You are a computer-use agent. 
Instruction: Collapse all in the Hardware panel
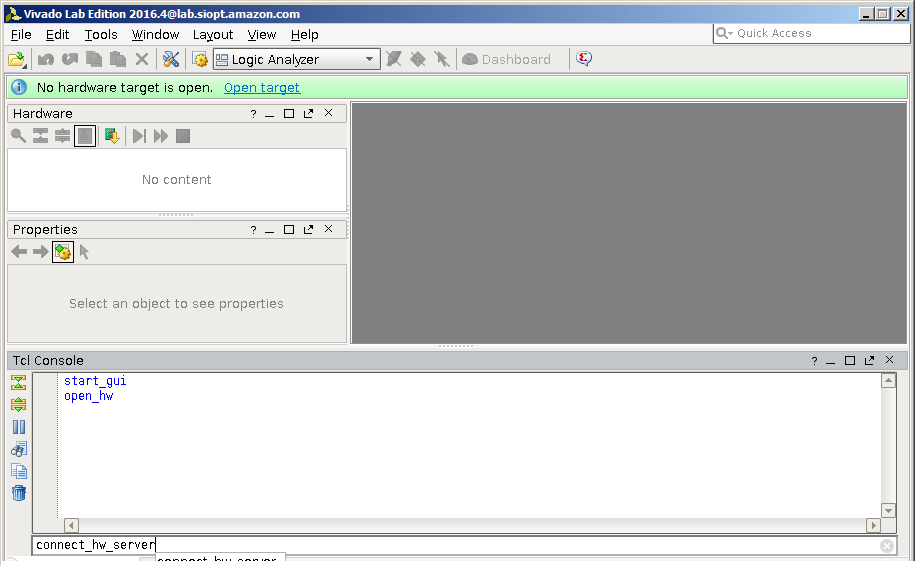click(x=40, y=136)
